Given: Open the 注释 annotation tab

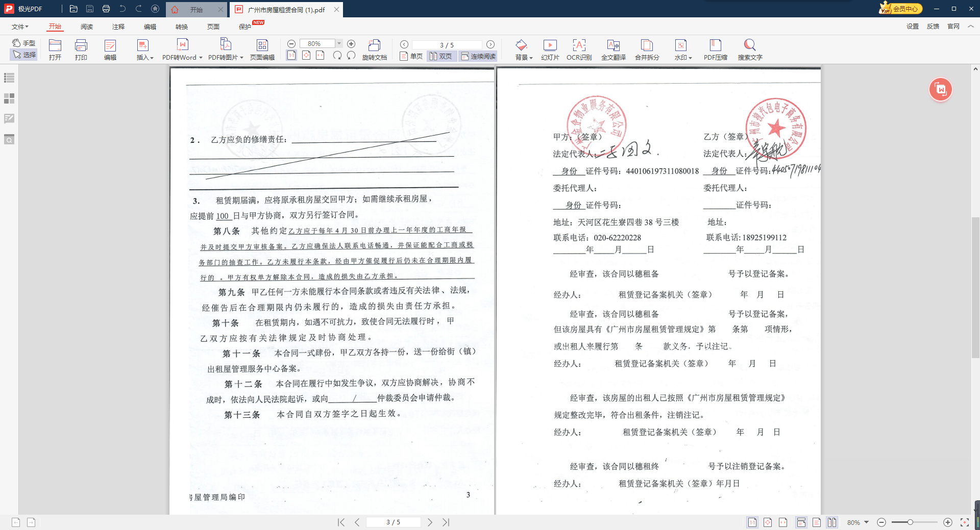Looking at the screenshot, I should (118, 27).
